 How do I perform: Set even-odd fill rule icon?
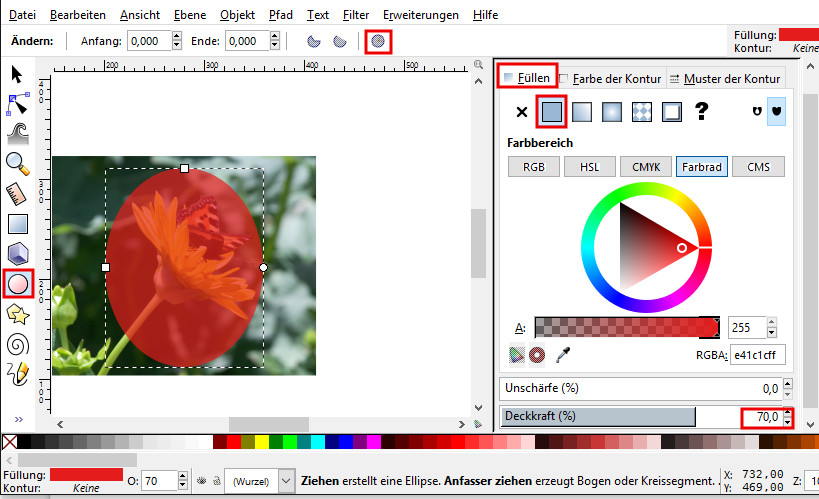pyautogui.click(x=757, y=111)
